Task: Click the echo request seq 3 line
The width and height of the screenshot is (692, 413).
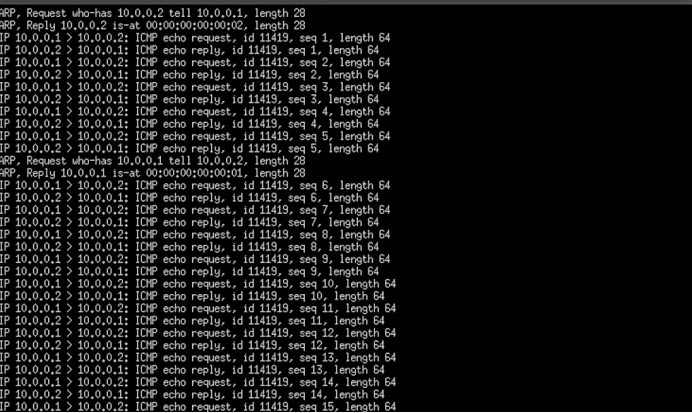Action: point(195,87)
